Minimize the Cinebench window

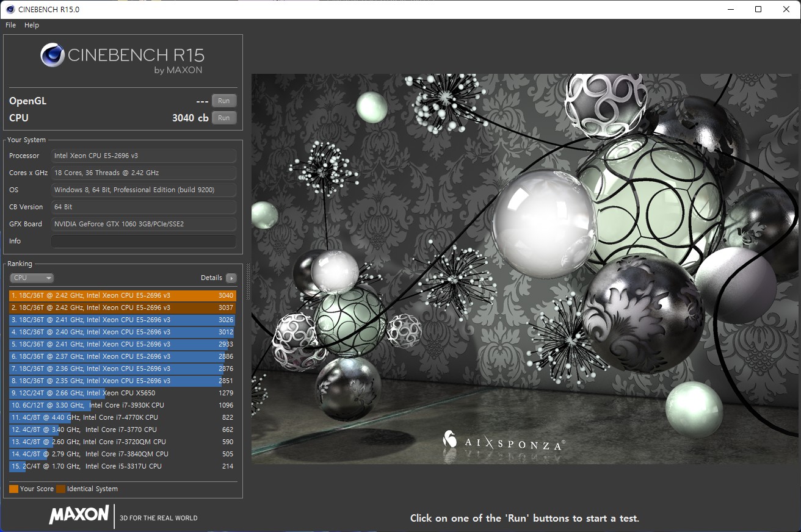click(x=730, y=9)
